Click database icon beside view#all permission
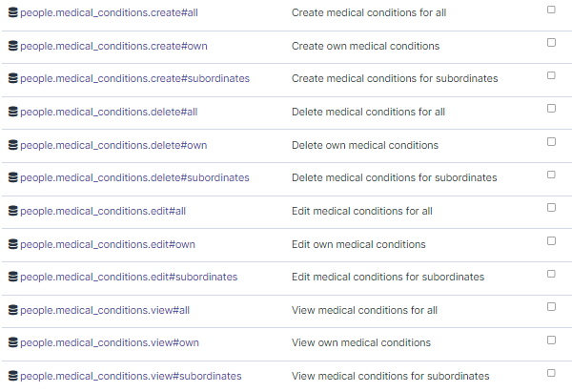 tap(12, 310)
